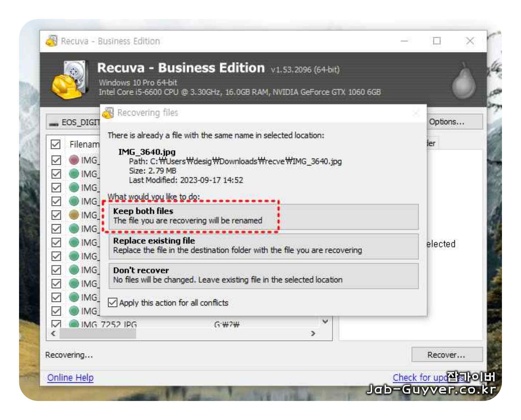Open the Online Help link
This screenshot has height=420, width=521.
click(70, 377)
